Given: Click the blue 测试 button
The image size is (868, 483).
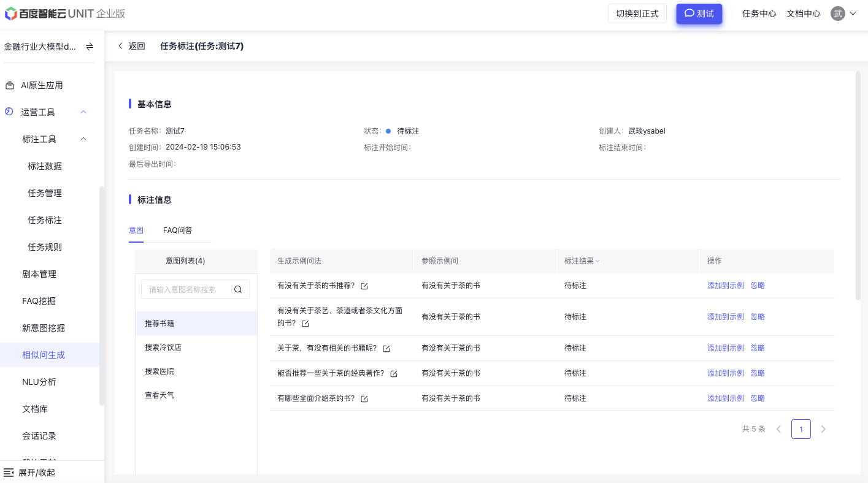Looking at the screenshot, I should tap(699, 13).
